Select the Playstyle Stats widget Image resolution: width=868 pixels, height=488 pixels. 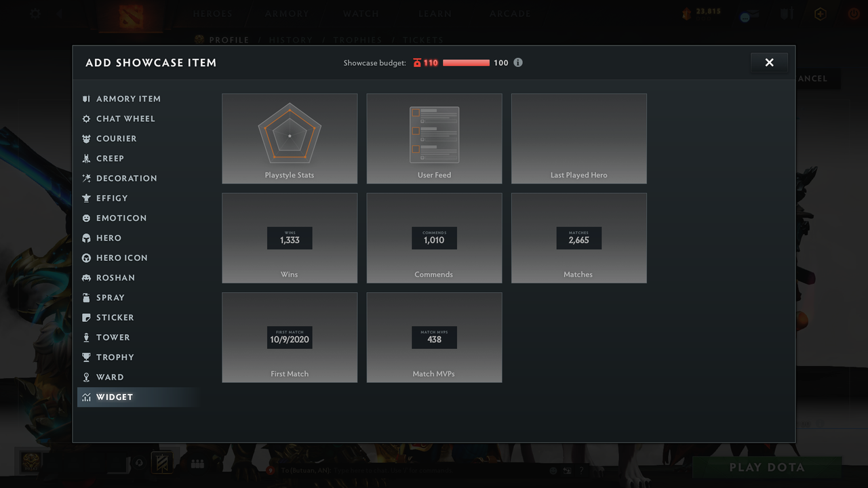click(x=290, y=138)
